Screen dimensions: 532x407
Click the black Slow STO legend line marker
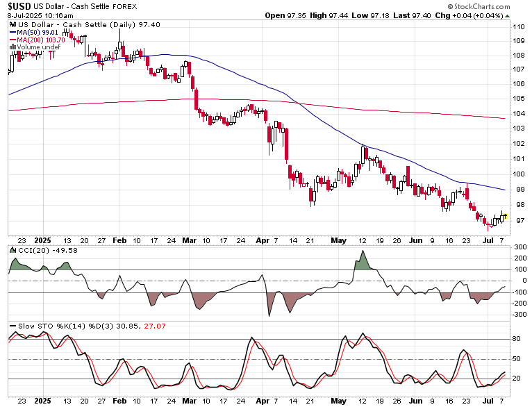13,326
